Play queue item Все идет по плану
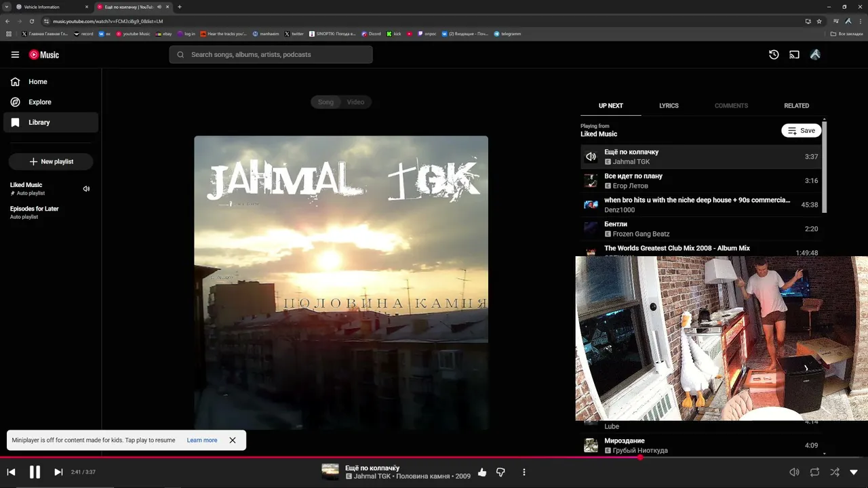Viewport: 868px width, 488px height. point(701,181)
